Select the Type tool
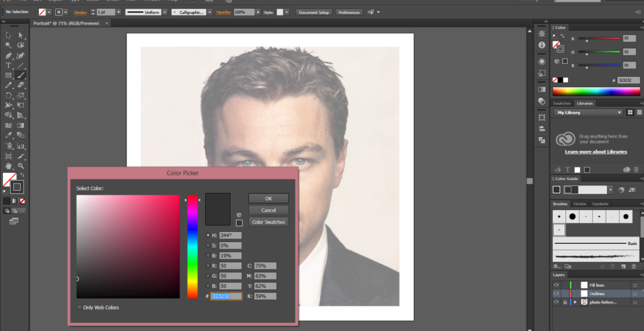Image resolution: width=644 pixels, height=331 pixels. tap(8, 65)
